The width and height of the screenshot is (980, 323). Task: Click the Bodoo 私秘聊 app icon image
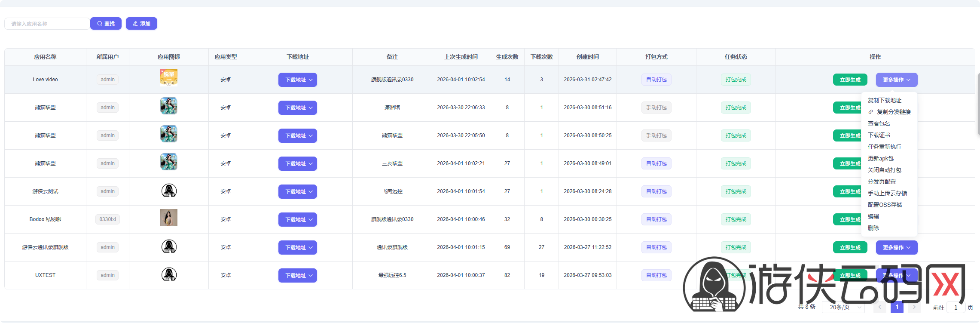pos(169,218)
